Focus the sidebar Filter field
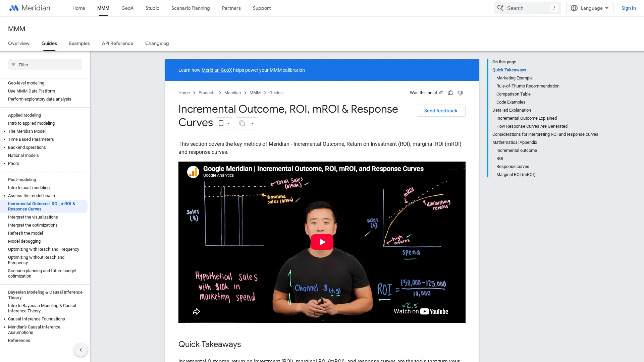Viewport: 644px width, 362px height. pyautogui.click(x=45, y=65)
